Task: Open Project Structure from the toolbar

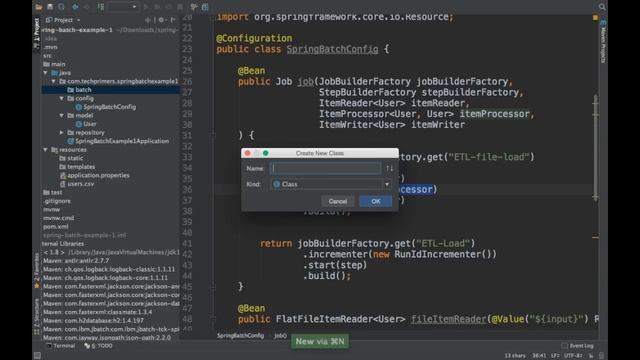Action: (205, 7)
